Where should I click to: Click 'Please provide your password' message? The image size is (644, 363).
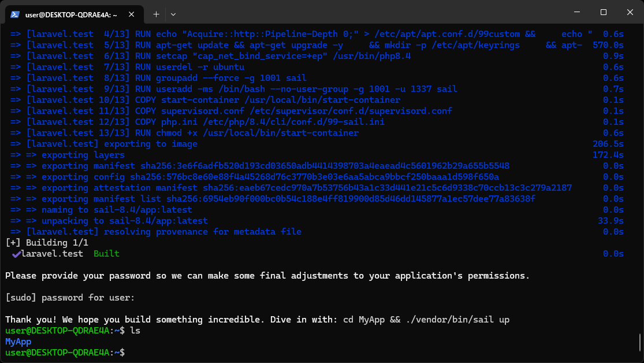(267, 276)
